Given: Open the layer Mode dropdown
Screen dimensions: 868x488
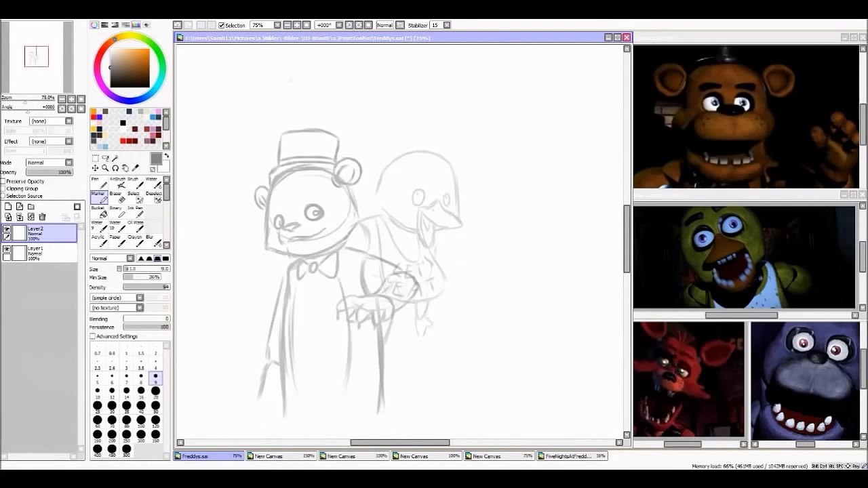Looking at the screenshot, I should tap(50, 163).
